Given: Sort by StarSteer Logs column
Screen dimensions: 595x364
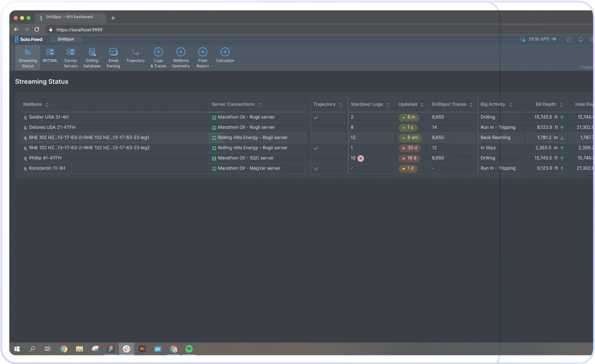Looking at the screenshot, I should [x=388, y=105].
